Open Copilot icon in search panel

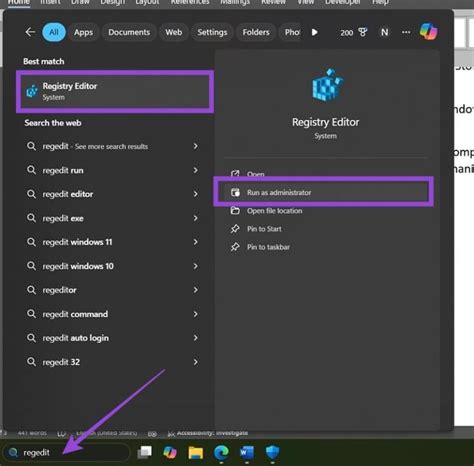429,32
